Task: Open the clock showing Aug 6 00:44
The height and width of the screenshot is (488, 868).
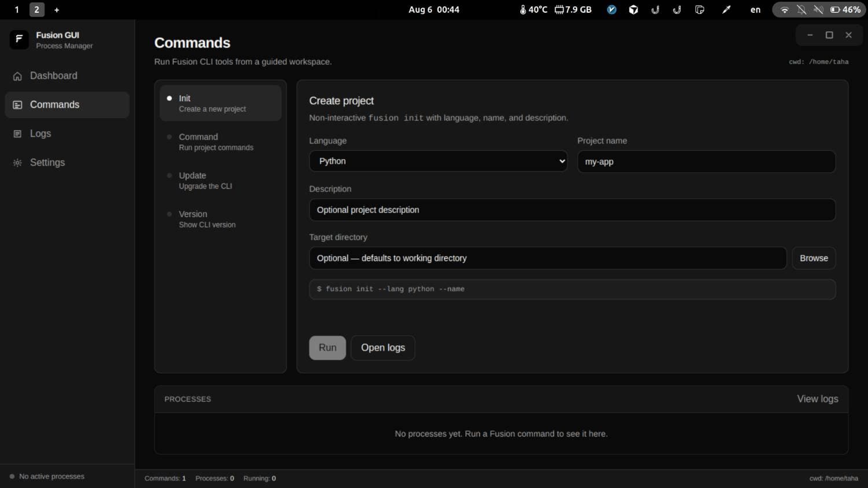Action: click(x=434, y=10)
